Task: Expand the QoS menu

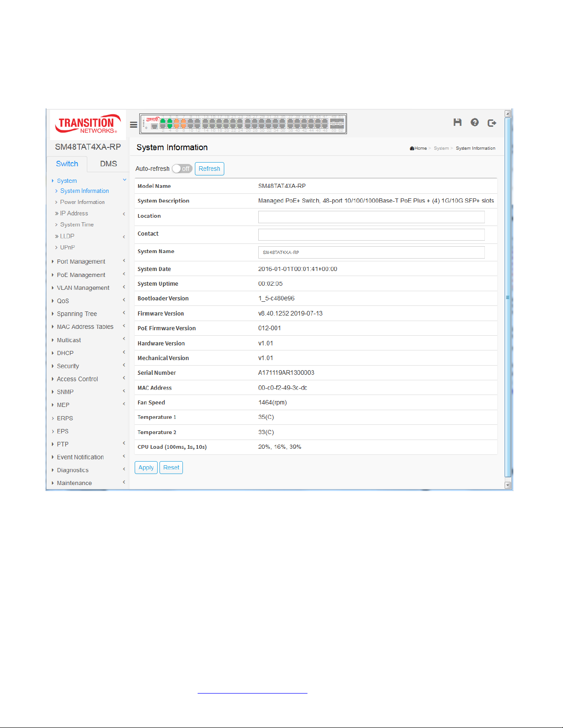Action: [x=63, y=301]
